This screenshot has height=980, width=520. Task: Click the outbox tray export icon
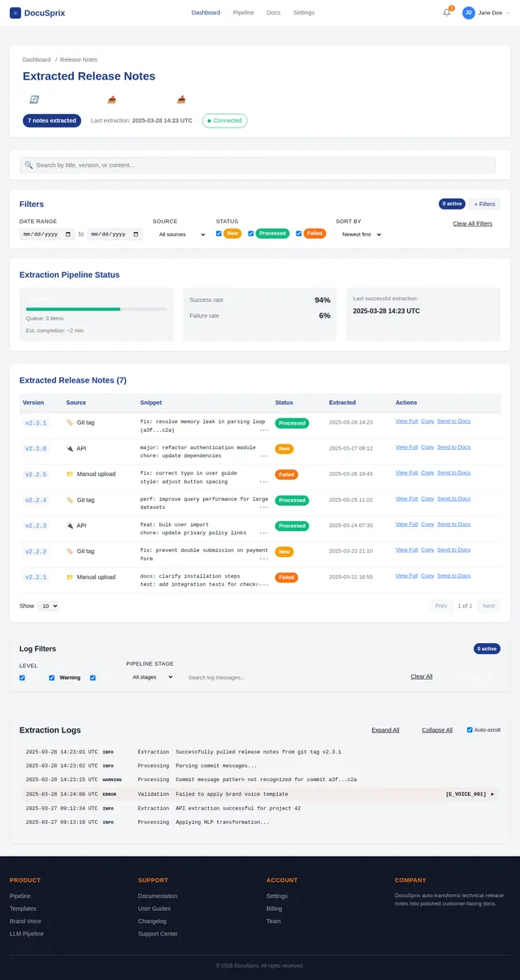(x=112, y=99)
